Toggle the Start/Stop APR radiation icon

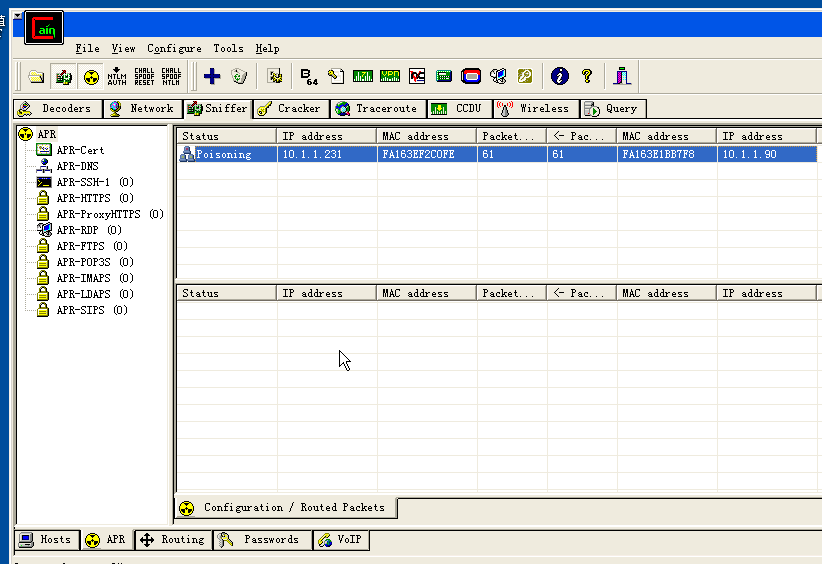[x=91, y=77]
